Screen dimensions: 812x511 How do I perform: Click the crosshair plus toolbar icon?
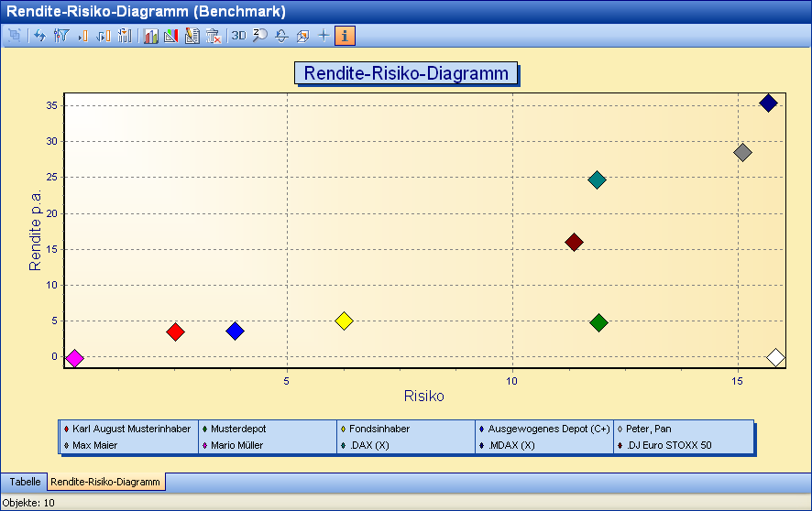[x=323, y=36]
